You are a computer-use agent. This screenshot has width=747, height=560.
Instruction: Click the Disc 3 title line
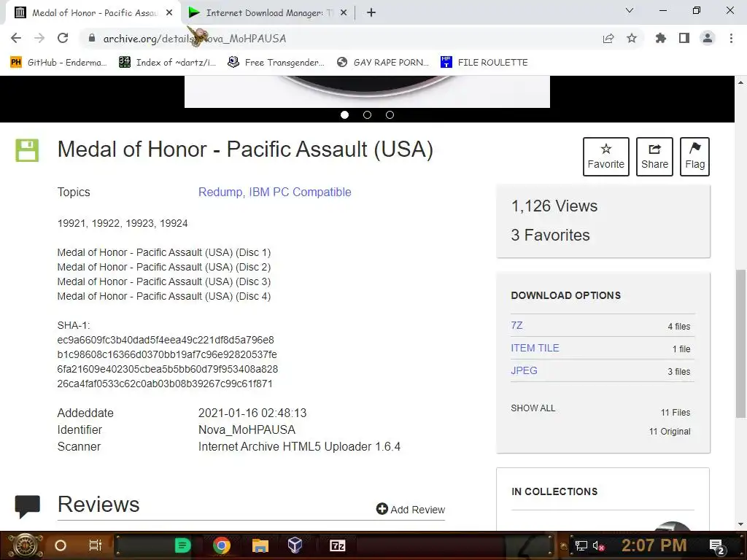(164, 281)
